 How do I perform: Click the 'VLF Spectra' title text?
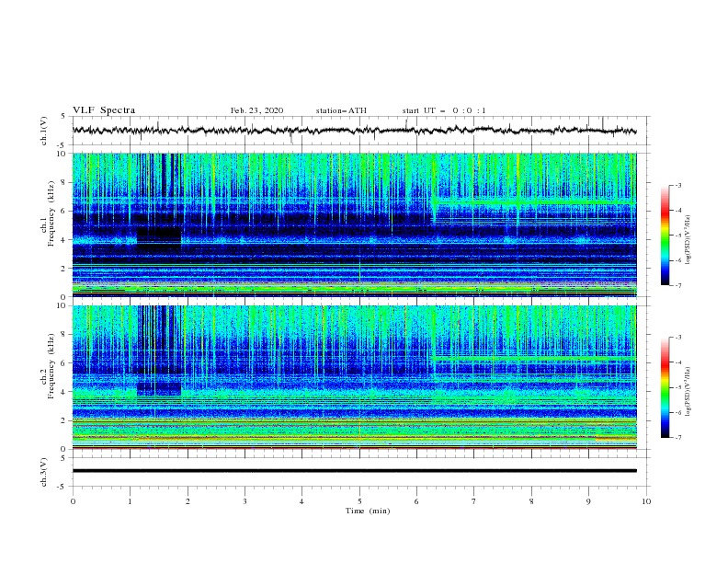[x=104, y=110]
